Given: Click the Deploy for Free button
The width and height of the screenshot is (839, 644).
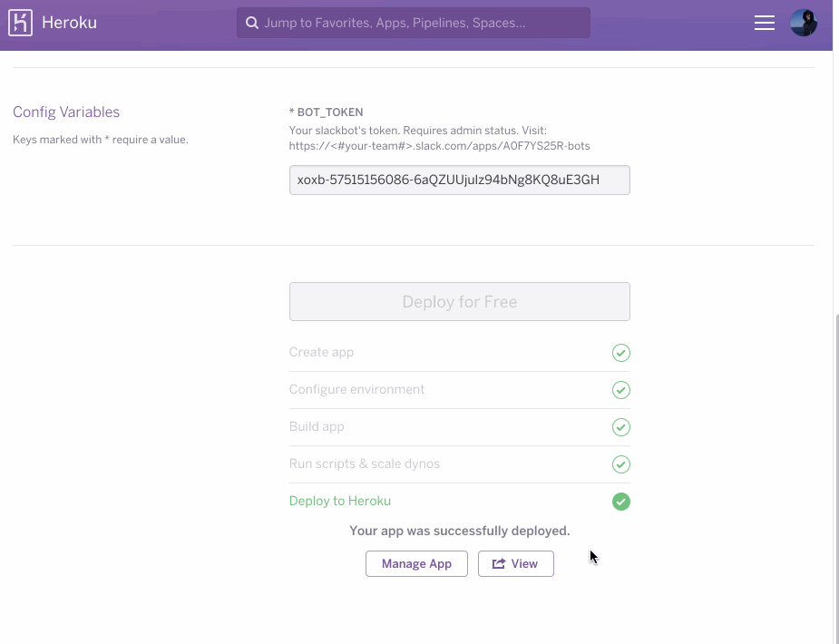Looking at the screenshot, I should pos(460,302).
